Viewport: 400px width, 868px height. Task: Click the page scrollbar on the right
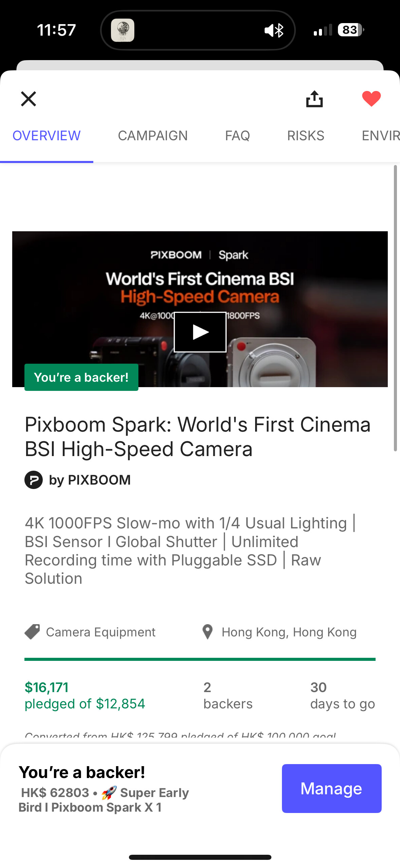click(395, 308)
